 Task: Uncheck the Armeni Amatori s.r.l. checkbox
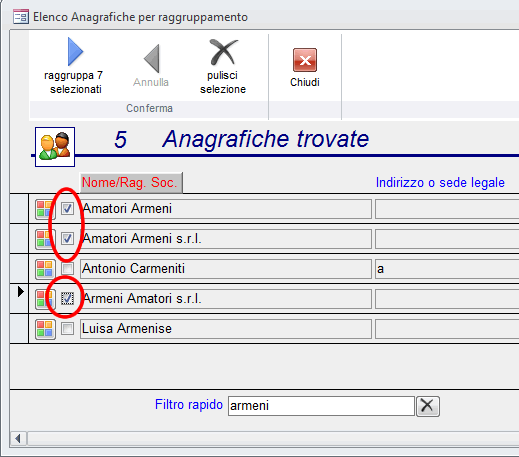tap(67, 299)
